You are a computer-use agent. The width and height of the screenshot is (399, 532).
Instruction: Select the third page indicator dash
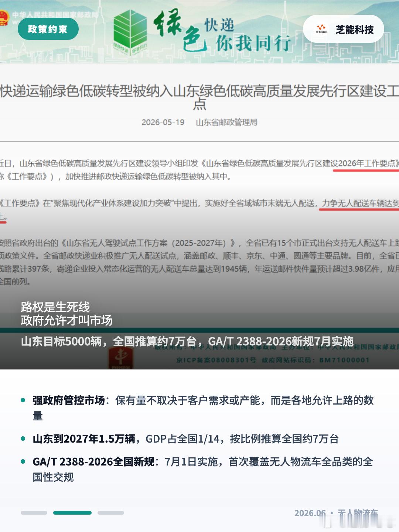(x=111, y=513)
